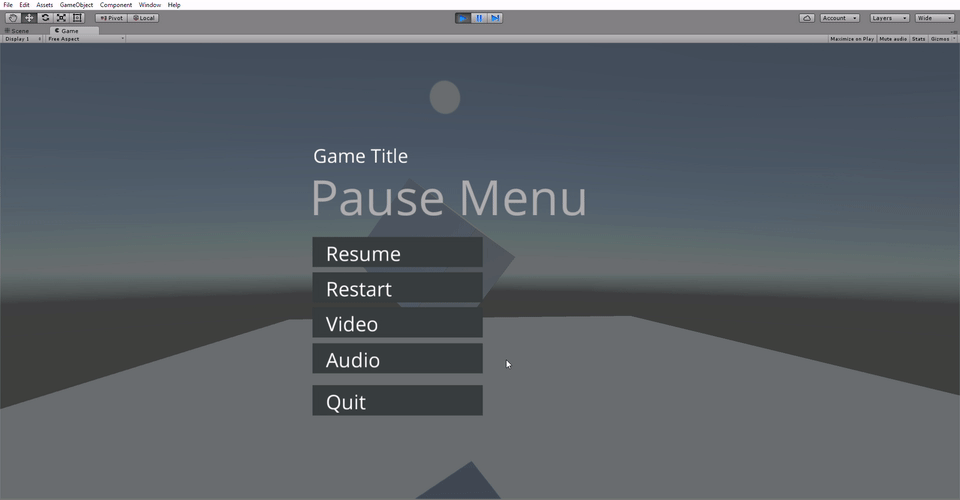Image resolution: width=960 pixels, height=500 pixels.
Task: Switch to the Scene tab
Action: tap(17, 31)
